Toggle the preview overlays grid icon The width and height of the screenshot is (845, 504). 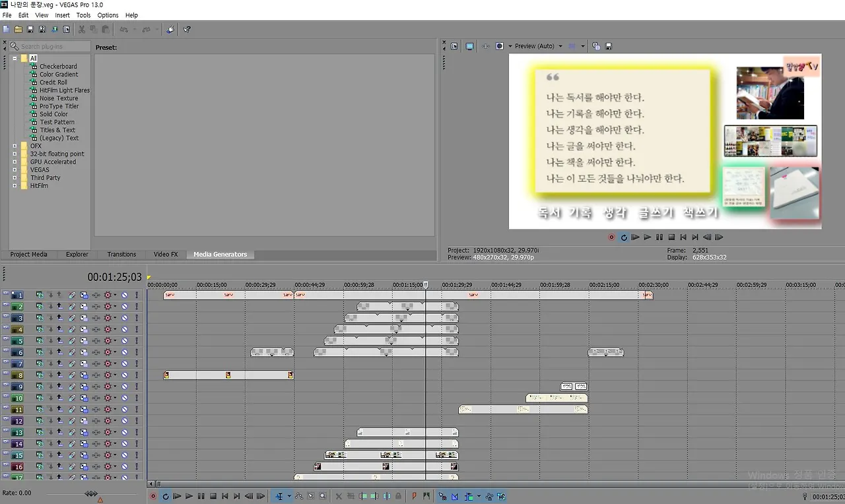pos(572,46)
